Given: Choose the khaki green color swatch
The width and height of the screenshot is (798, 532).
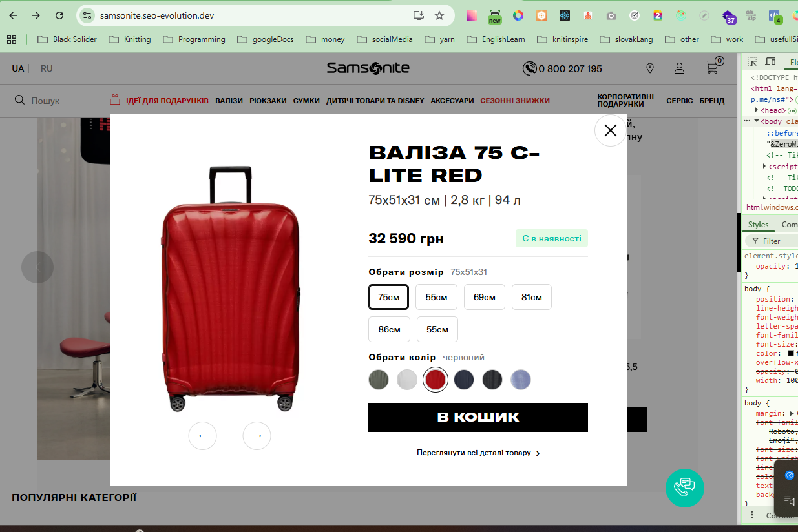Looking at the screenshot, I should (x=379, y=380).
